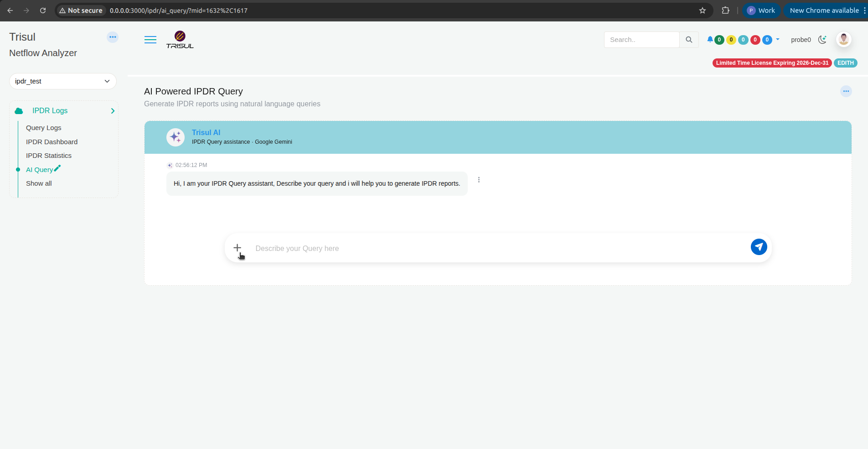Open the ipdr_test context dropdown

63,81
